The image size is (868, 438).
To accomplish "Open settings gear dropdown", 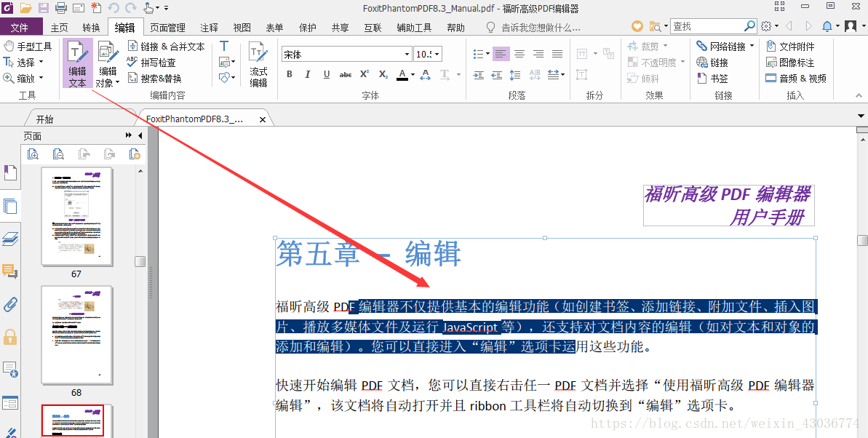I will pyautogui.click(x=770, y=26).
